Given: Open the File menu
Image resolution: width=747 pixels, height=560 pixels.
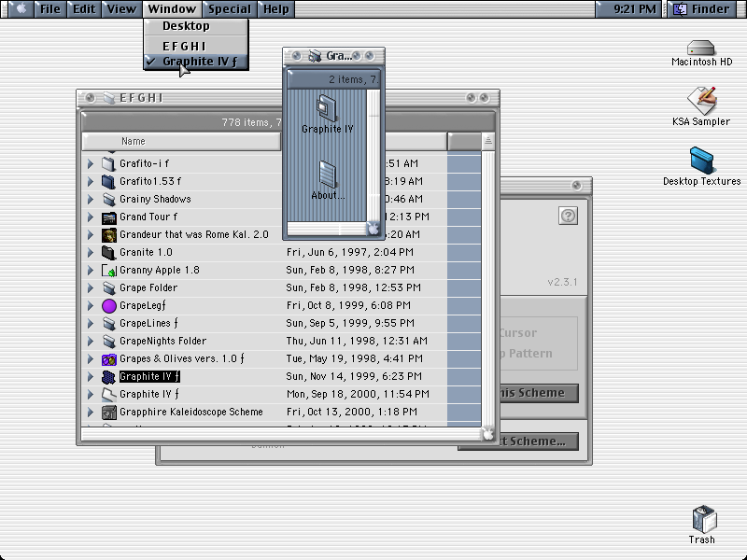Looking at the screenshot, I should click(50, 8).
